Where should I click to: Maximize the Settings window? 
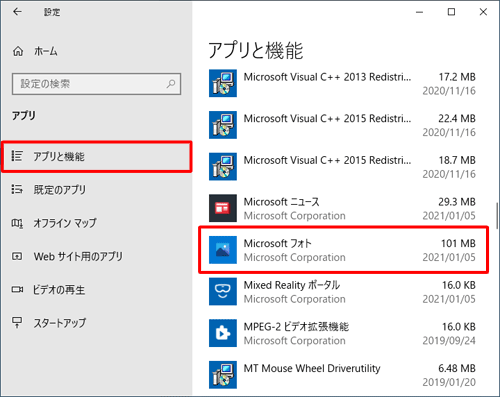tap(451, 12)
